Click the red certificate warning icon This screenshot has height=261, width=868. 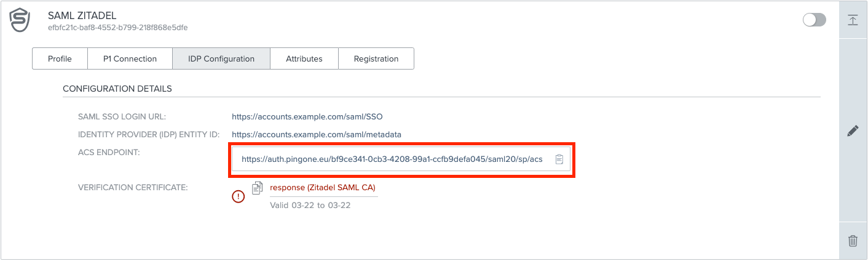(x=239, y=196)
